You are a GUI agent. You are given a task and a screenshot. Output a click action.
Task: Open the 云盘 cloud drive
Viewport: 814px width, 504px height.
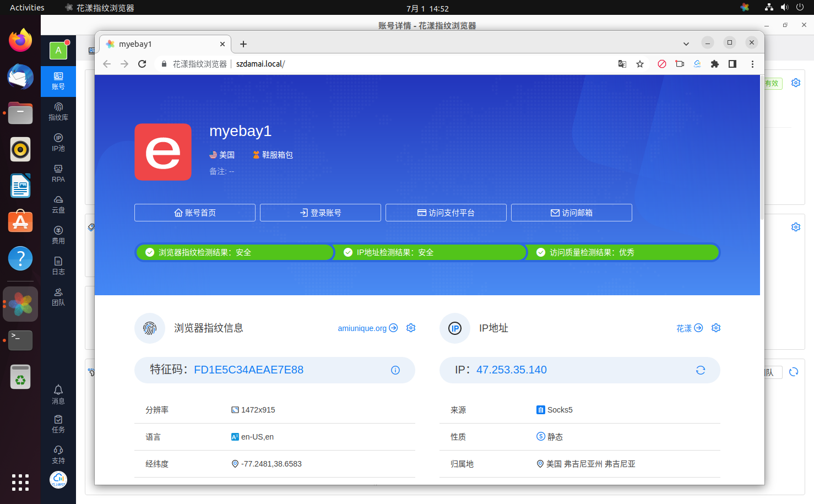[58, 204]
